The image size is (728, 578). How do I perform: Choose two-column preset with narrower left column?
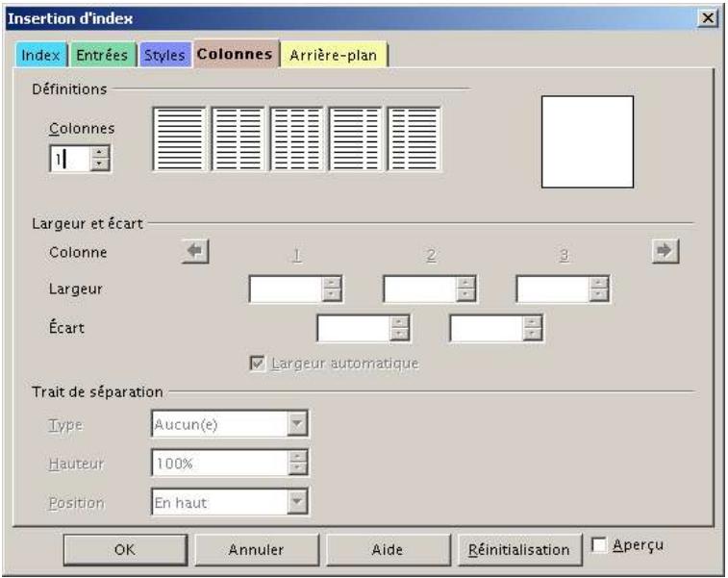click(x=414, y=138)
